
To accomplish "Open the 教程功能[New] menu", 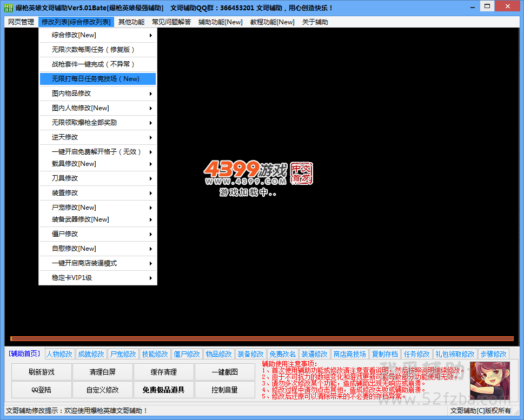I will pyautogui.click(x=273, y=22).
